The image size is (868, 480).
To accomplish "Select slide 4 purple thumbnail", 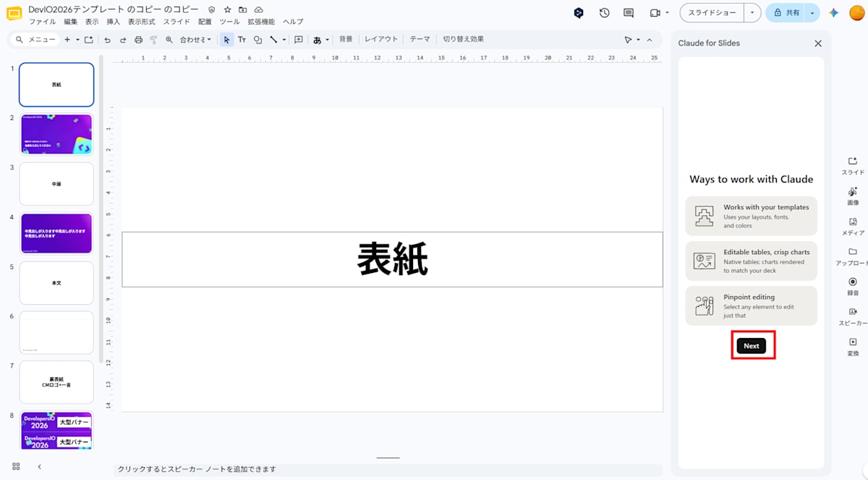I will coord(56,233).
